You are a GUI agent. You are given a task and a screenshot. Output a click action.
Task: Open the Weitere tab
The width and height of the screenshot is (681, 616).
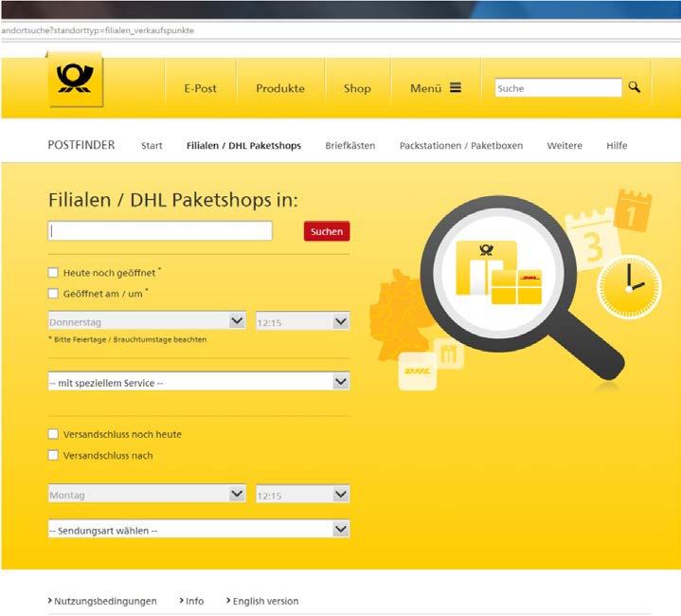565,146
